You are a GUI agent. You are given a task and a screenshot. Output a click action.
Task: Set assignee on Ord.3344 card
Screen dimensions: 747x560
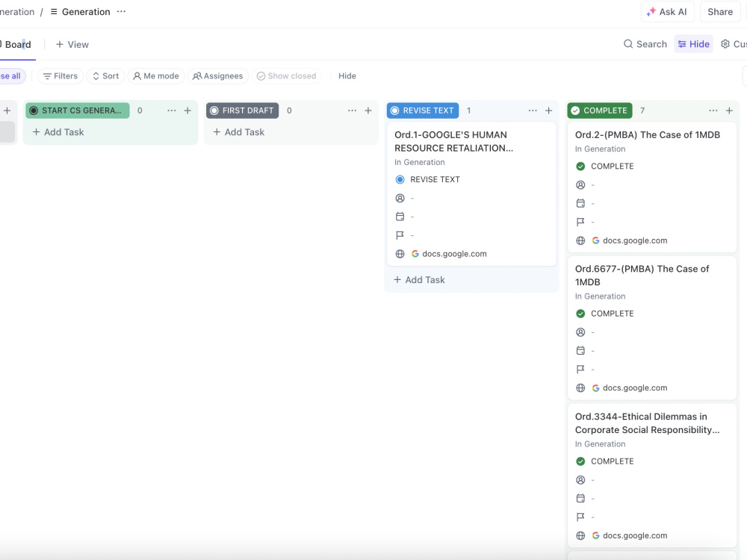580,479
